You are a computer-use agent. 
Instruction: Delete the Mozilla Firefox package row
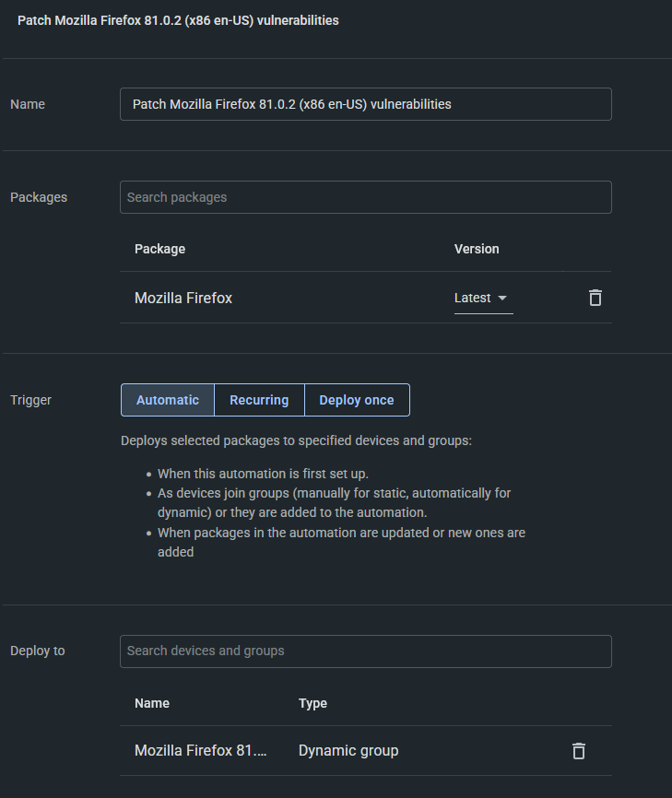point(595,298)
